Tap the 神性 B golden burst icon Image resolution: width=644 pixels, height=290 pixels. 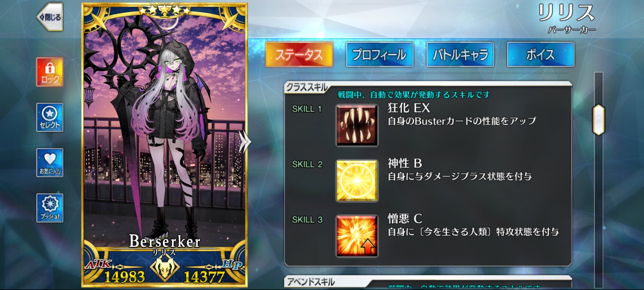[357, 181]
